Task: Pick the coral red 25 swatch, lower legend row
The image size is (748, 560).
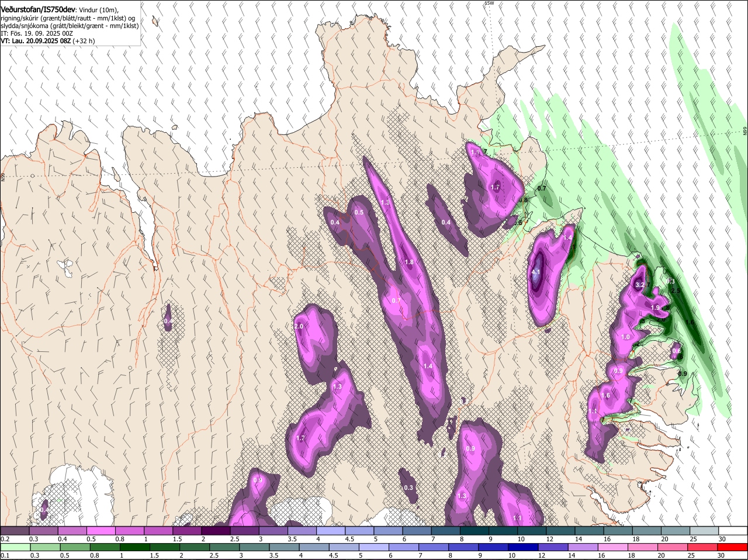Action: coord(704,547)
